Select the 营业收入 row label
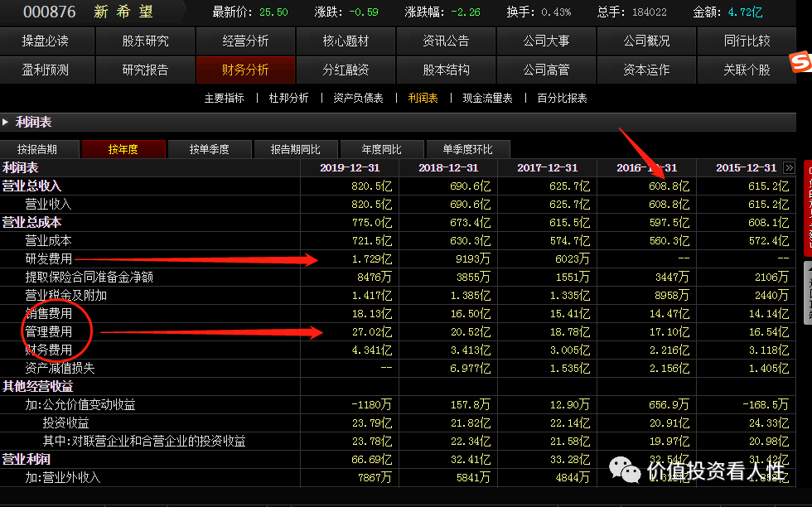 coord(48,205)
